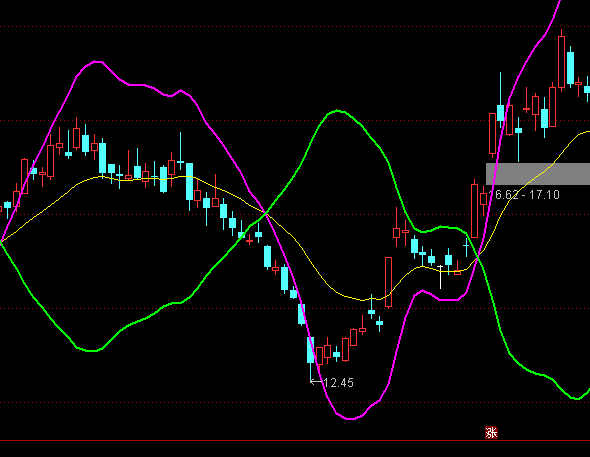Click the arrow pointing to 12.45
Viewport: 590px width, 457px height.
click(316, 382)
